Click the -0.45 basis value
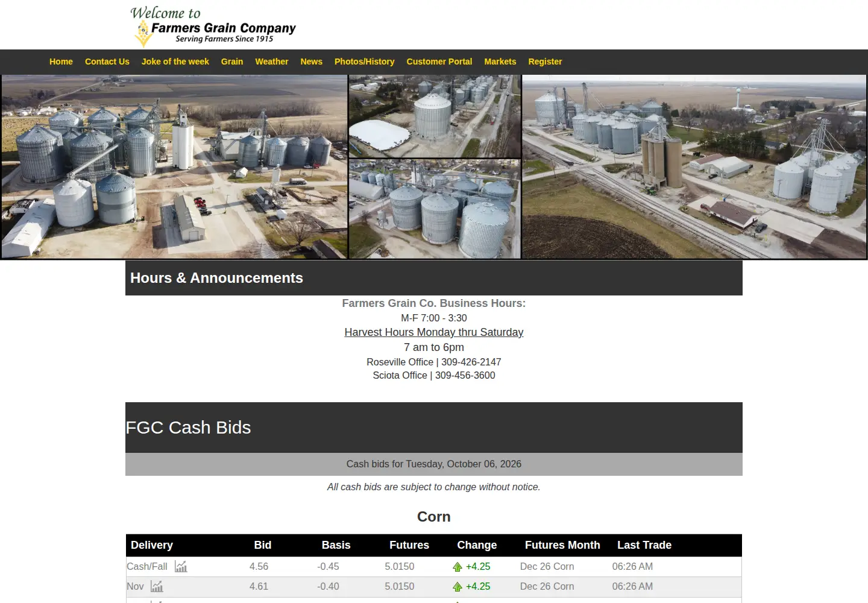Screen dimensions: 868x603 coord(328,566)
